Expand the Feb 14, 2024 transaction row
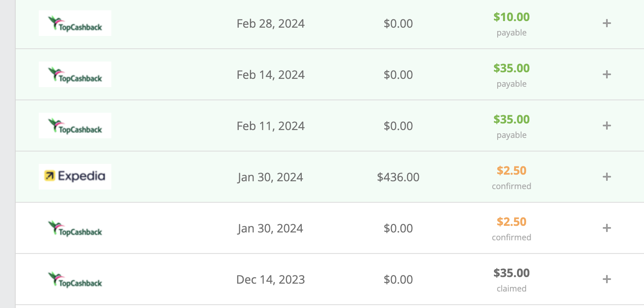This screenshot has height=308, width=644. pos(606,74)
